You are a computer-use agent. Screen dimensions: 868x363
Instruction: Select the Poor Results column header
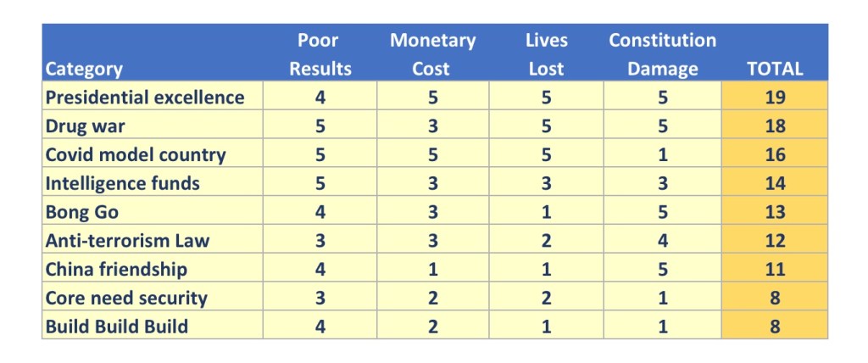point(320,54)
